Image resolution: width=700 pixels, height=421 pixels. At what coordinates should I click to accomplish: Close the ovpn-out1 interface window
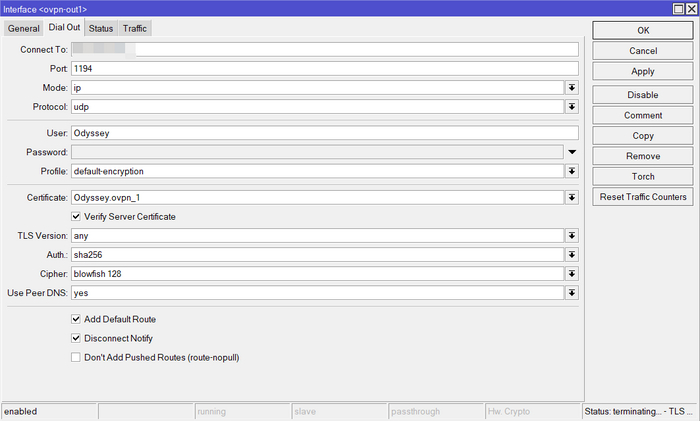tap(689, 8)
